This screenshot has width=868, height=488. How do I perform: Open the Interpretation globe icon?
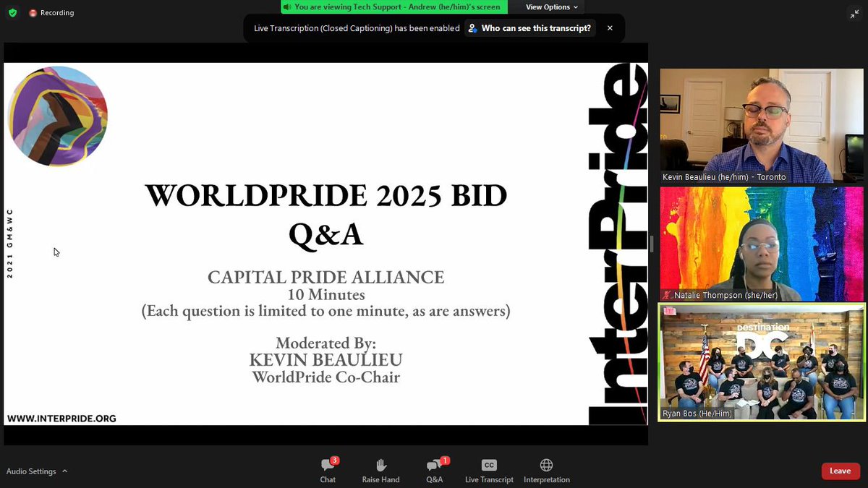click(x=547, y=465)
